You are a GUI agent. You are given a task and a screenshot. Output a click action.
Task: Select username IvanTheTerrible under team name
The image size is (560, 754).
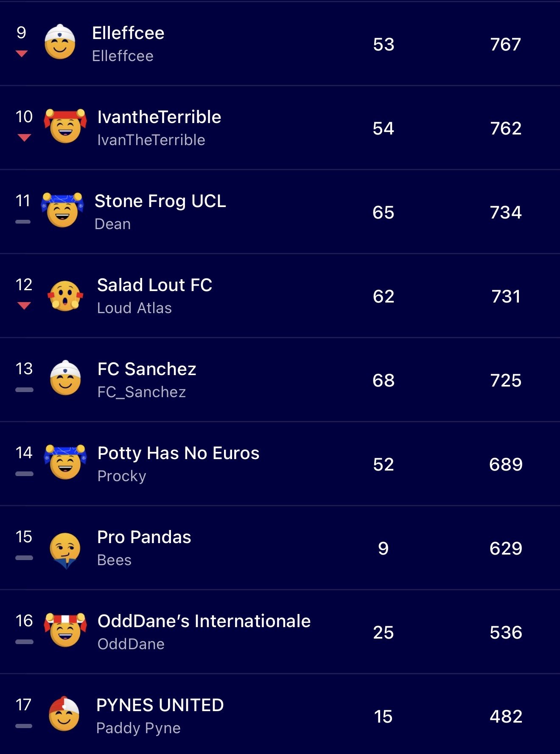(x=151, y=140)
